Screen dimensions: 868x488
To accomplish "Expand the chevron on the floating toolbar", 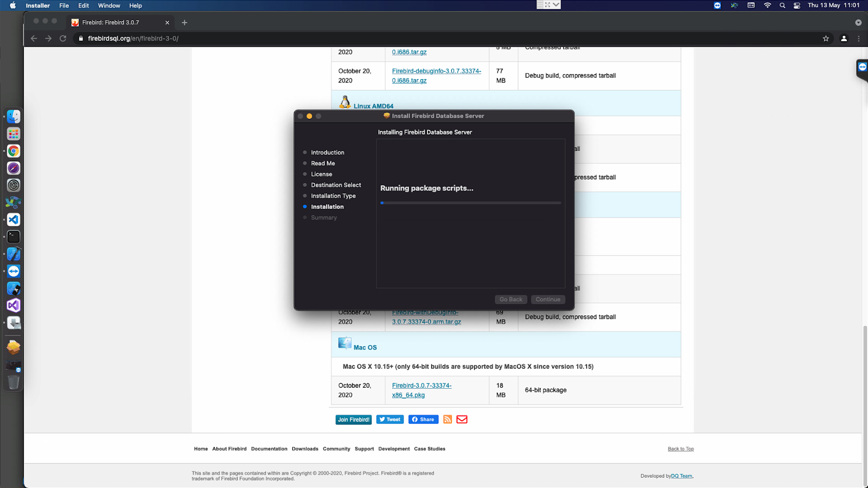I will (x=556, y=4).
